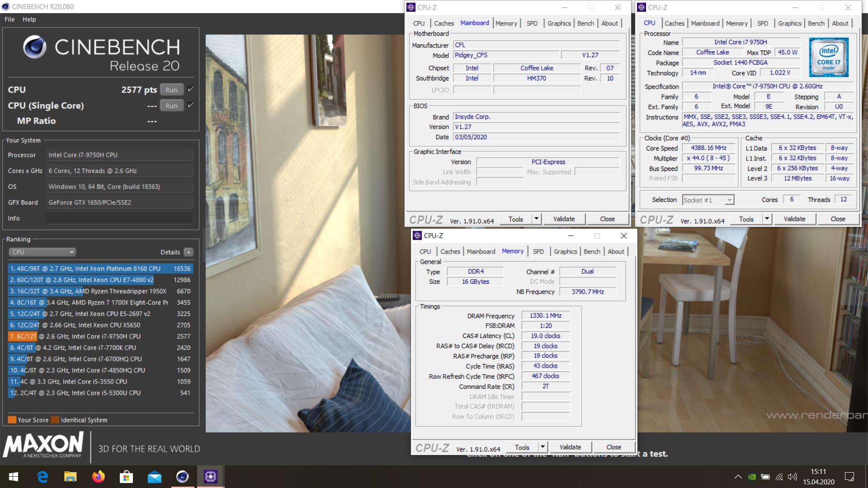Viewport: 868px width, 488px height.
Task: Open the volume control tray icon
Action: pos(792,477)
